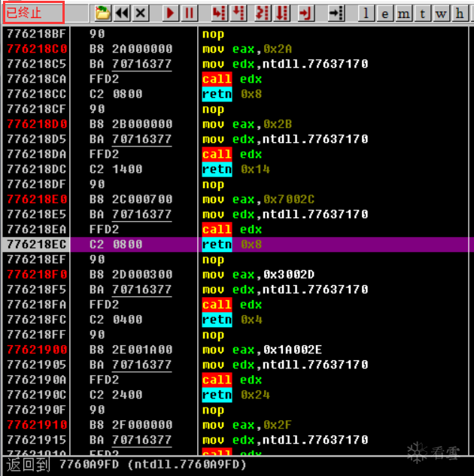Select instruction mov eax,0x7002C
The image size is (474, 476).
click(x=258, y=199)
